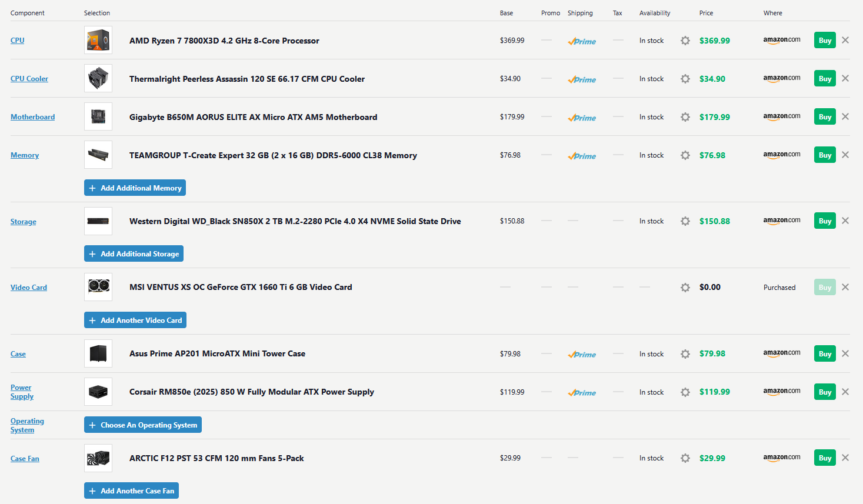Click Prime shipping icon for Memory
863x504 pixels.
pos(582,156)
